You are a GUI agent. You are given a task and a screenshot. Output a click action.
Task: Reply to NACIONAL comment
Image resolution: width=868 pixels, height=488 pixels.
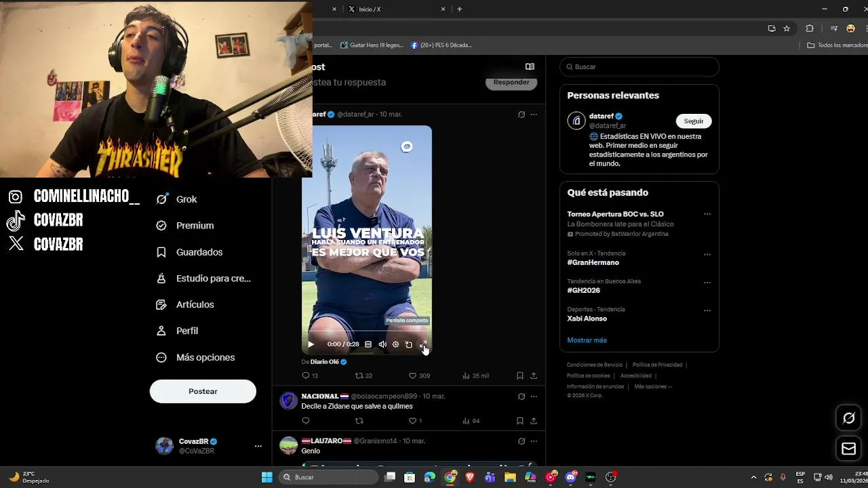pos(306,421)
